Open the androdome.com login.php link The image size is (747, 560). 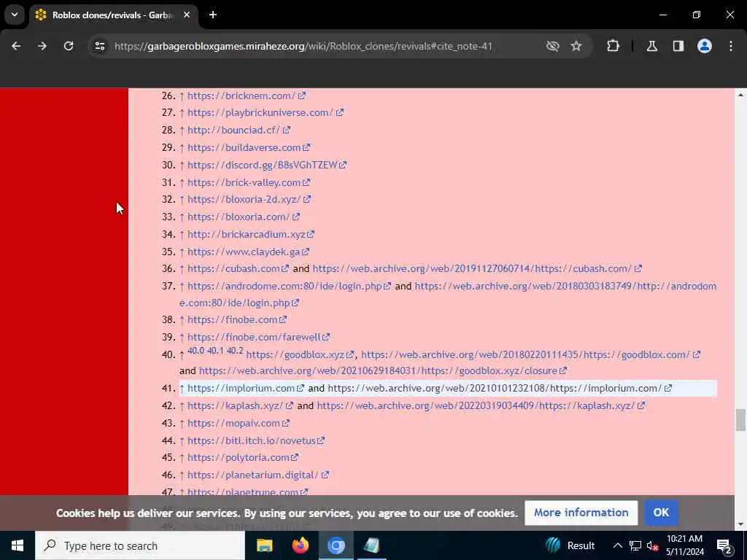[x=285, y=286]
